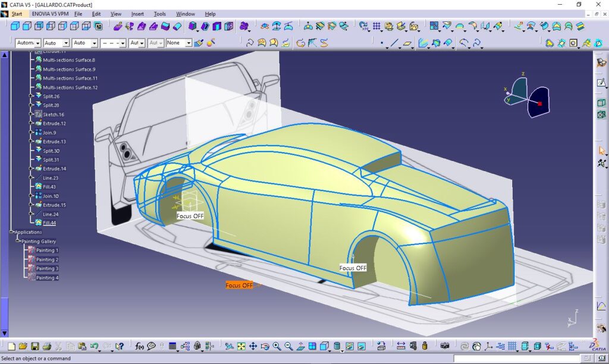Expand the Split.26 tree node
609x364 pixels.
tap(31, 96)
